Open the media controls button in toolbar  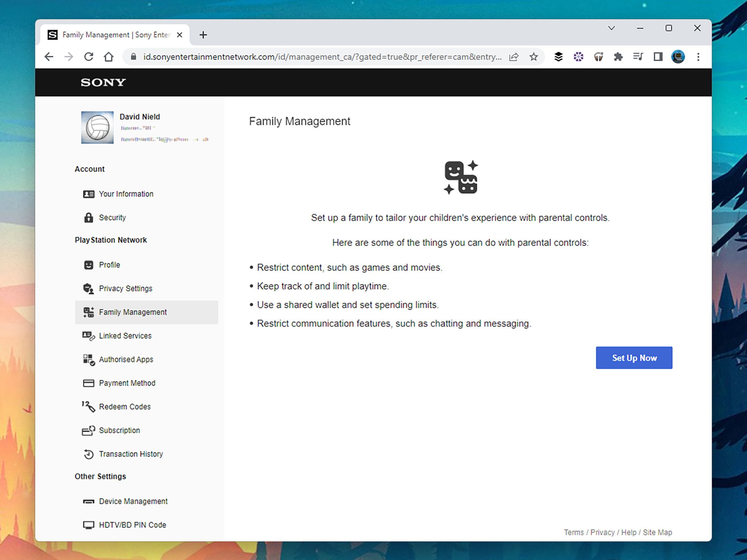pos(638,57)
